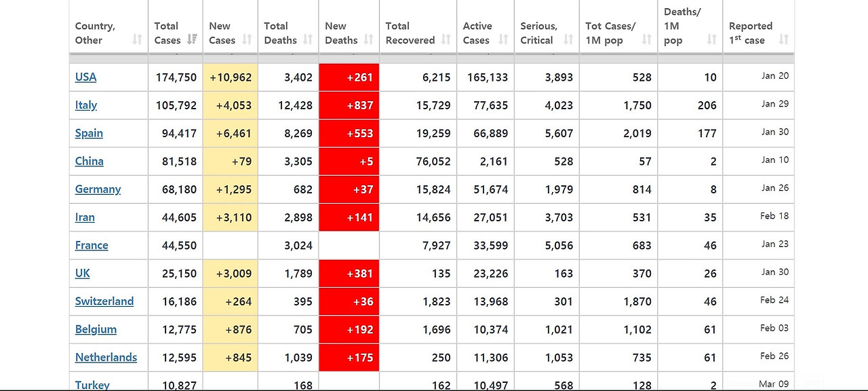The height and width of the screenshot is (391, 868).
Task: Click the Total Recovered column header
Action: pos(418,26)
